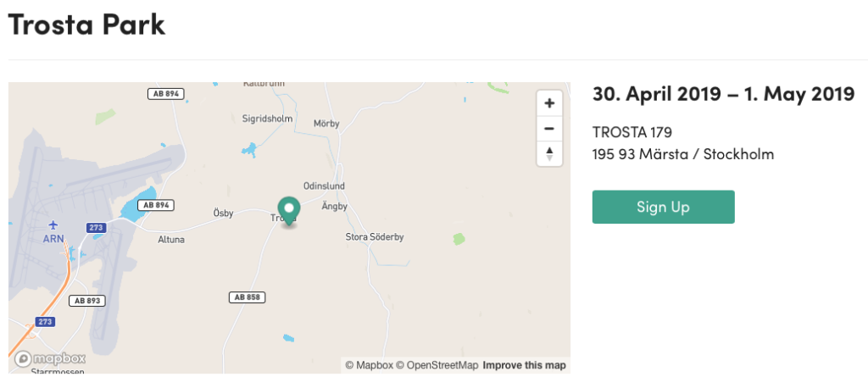Click the AB 893 road shield

pos(87,301)
